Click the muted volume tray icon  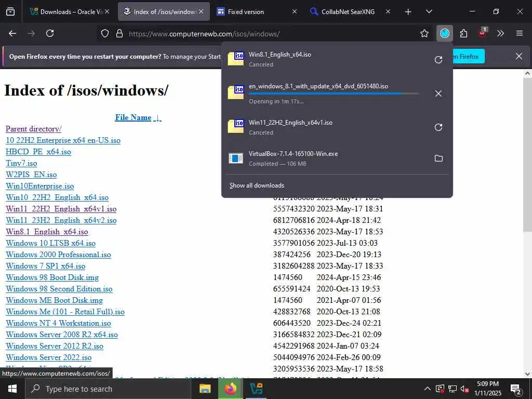[x=464, y=389]
